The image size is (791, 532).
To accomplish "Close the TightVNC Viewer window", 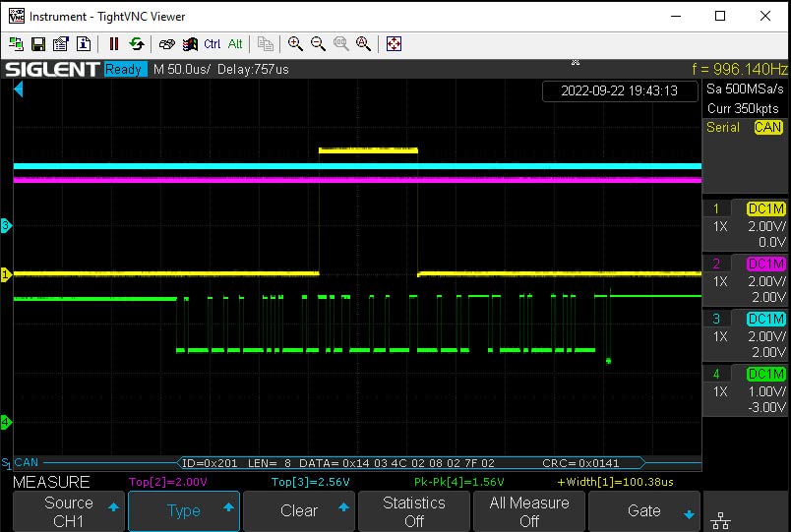I will 765,16.
